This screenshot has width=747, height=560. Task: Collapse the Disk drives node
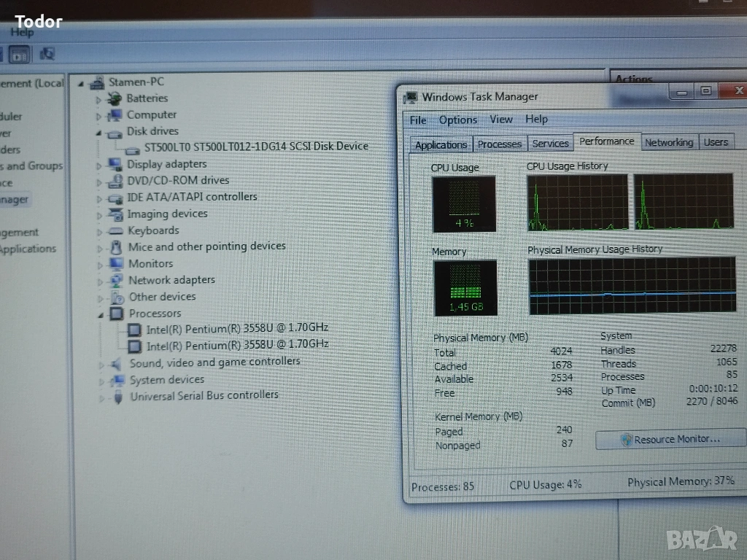tap(98, 133)
